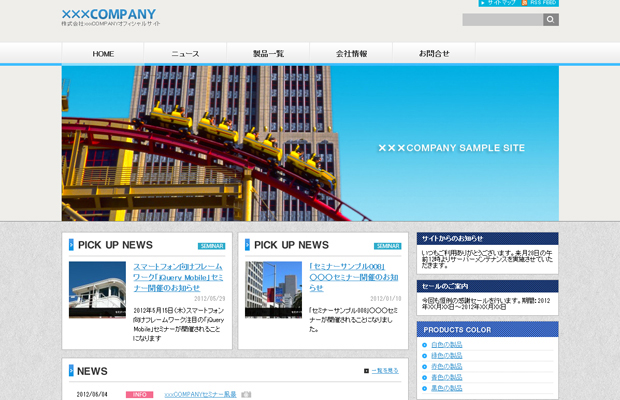Select the 会社情報 navigation item
The width and height of the screenshot is (620, 400).
(351, 54)
